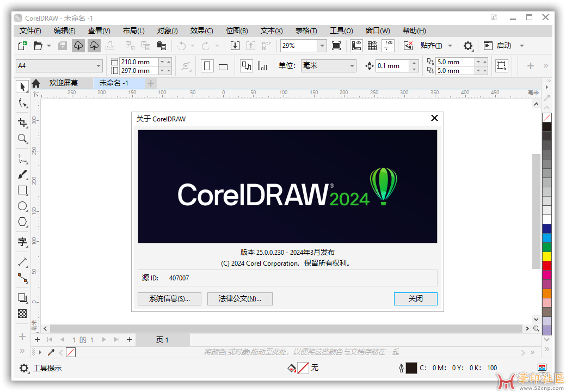The image size is (566, 392).
Task: Click the full-screen preview icon
Action: 336,46
